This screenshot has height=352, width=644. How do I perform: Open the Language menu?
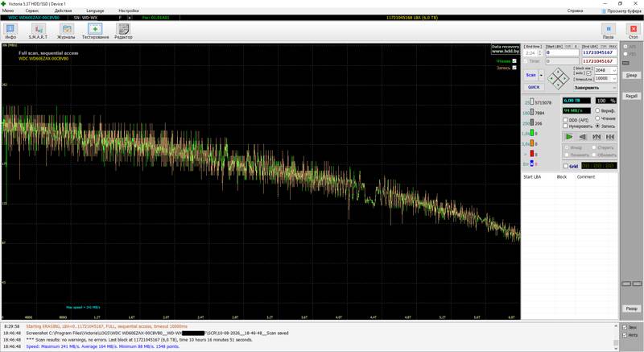95,10
